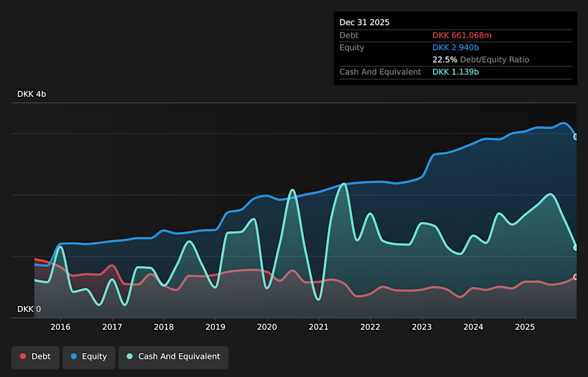Select the blue Equity end-point marker
Viewport: 588px width, 377px height.
(x=576, y=137)
